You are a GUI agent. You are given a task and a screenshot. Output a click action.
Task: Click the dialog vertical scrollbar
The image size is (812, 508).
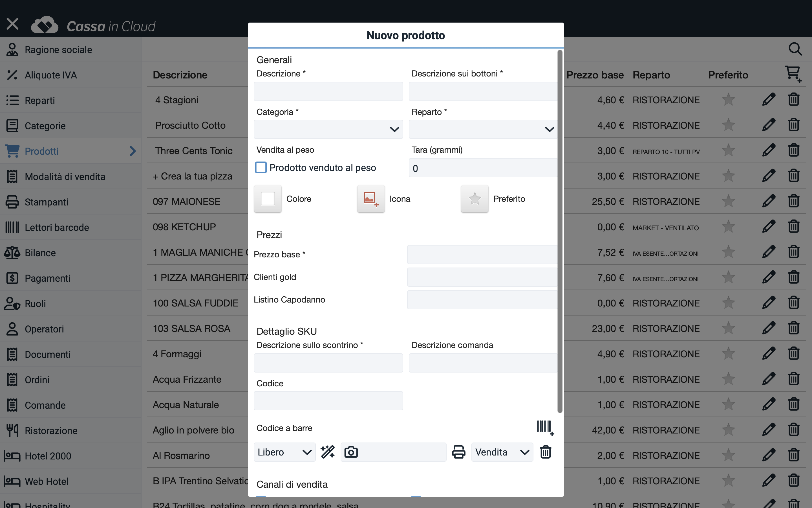click(x=560, y=231)
